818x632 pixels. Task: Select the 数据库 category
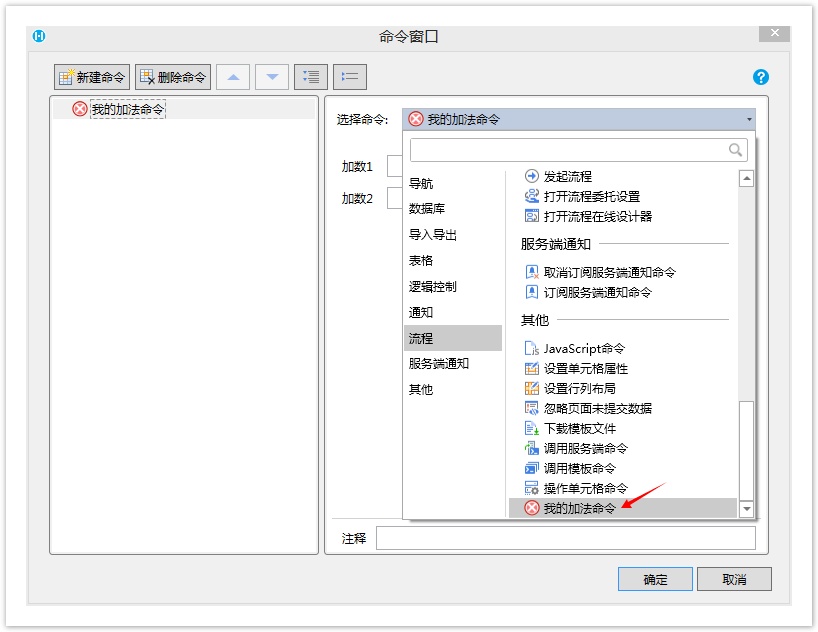point(427,209)
